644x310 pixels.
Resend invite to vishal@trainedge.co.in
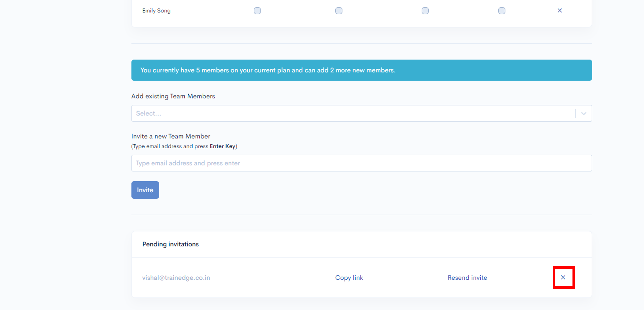(467, 278)
